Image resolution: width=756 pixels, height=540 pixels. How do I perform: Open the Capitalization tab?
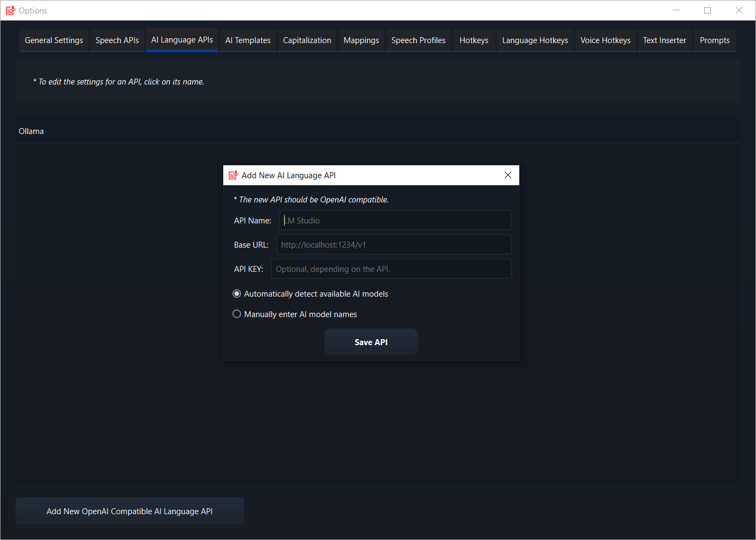[x=307, y=40]
